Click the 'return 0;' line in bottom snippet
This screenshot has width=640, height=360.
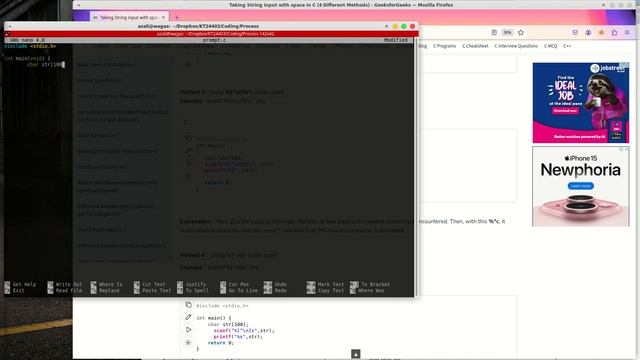220,343
